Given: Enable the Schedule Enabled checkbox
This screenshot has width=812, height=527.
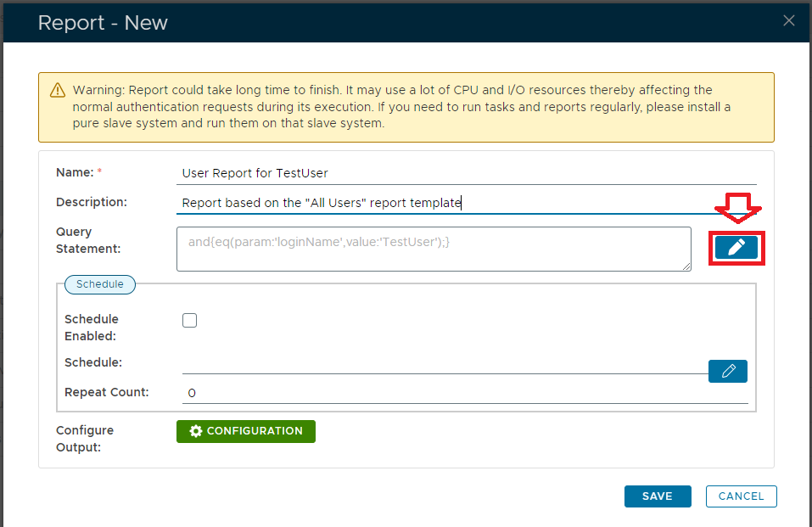Looking at the screenshot, I should [189, 320].
